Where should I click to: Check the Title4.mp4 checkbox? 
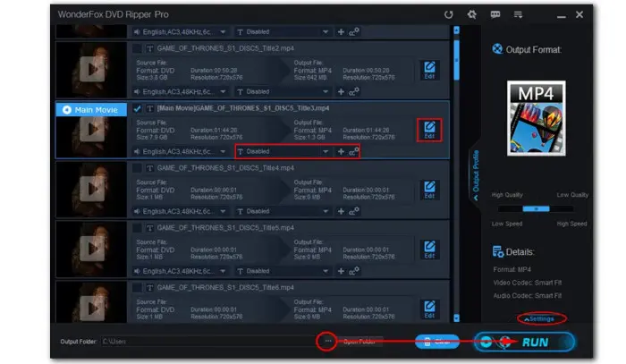(137, 168)
